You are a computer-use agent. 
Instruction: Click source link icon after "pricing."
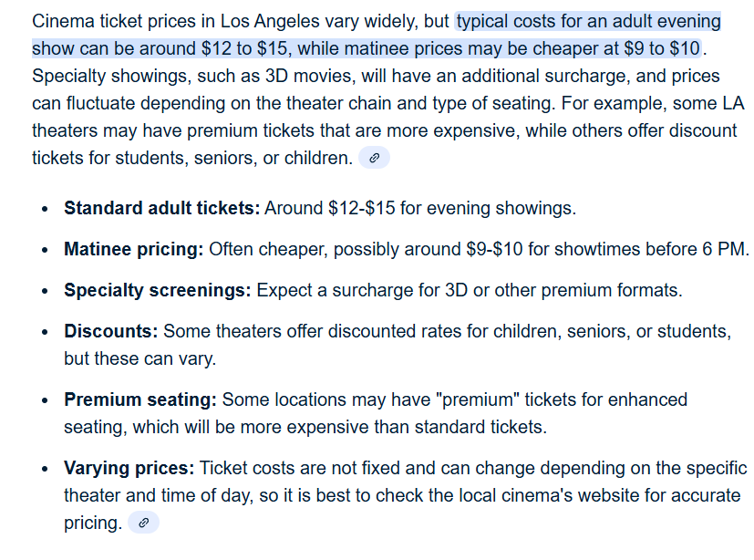[143, 523]
